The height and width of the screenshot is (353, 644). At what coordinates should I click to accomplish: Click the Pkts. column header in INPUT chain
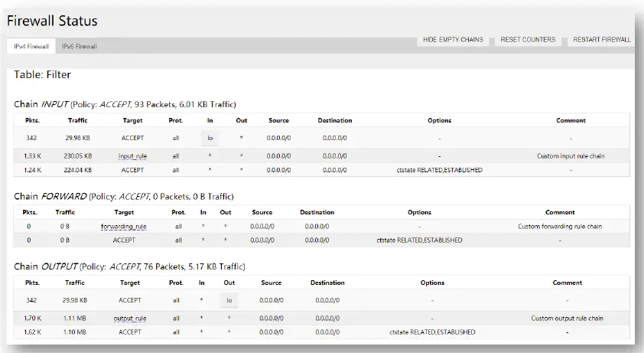32,120
